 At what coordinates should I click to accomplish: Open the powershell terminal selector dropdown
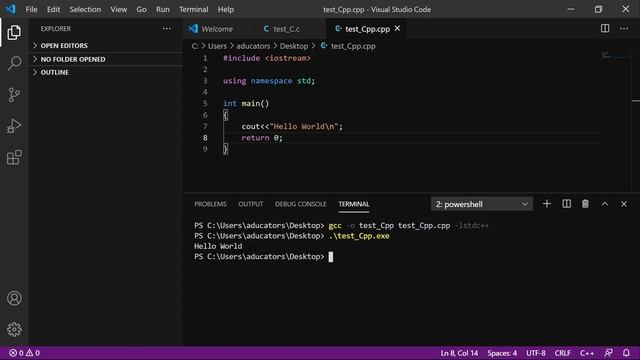coord(482,204)
